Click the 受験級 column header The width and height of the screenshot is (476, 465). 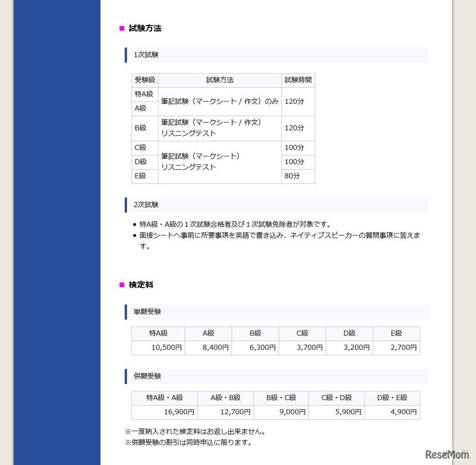[145, 80]
